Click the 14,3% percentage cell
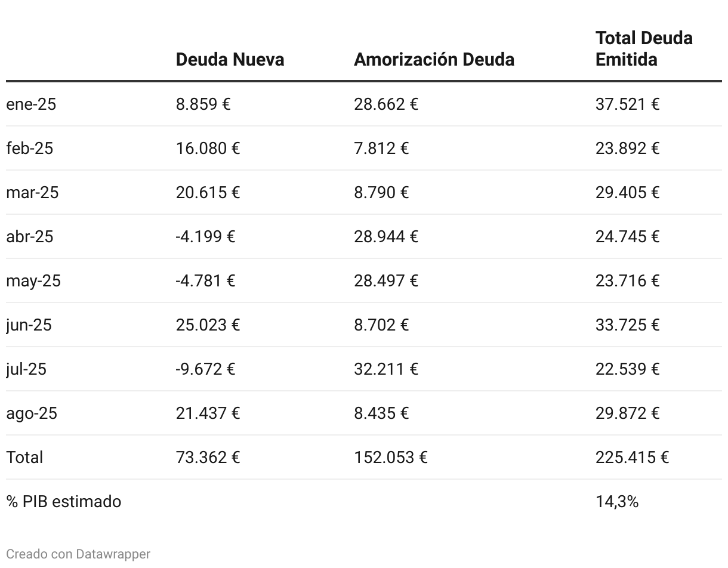Image resolution: width=728 pixels, height=568 pixels. pyautogui.click(x=617, y=501)
